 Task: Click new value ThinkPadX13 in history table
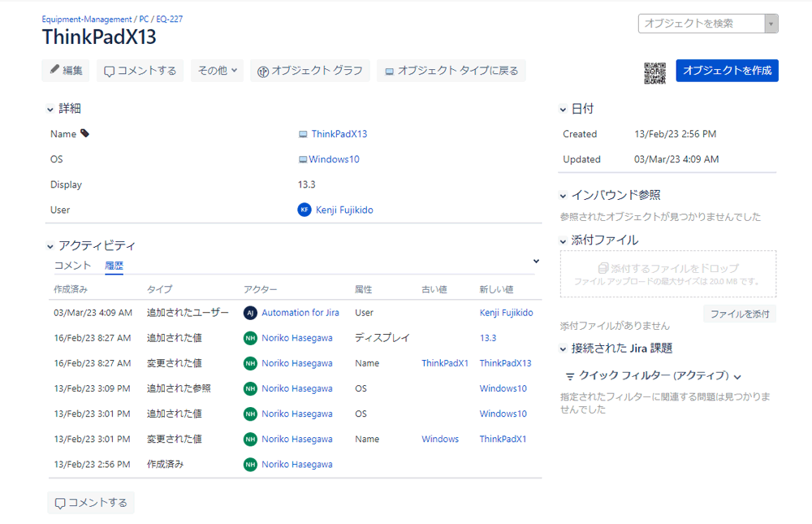point(505,363)
